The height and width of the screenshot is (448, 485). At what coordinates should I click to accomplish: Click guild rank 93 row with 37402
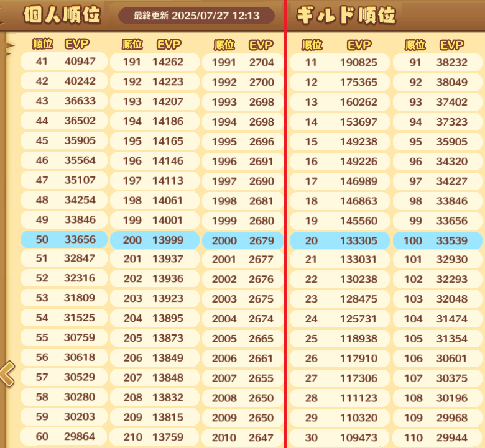(x=438, y=102)
